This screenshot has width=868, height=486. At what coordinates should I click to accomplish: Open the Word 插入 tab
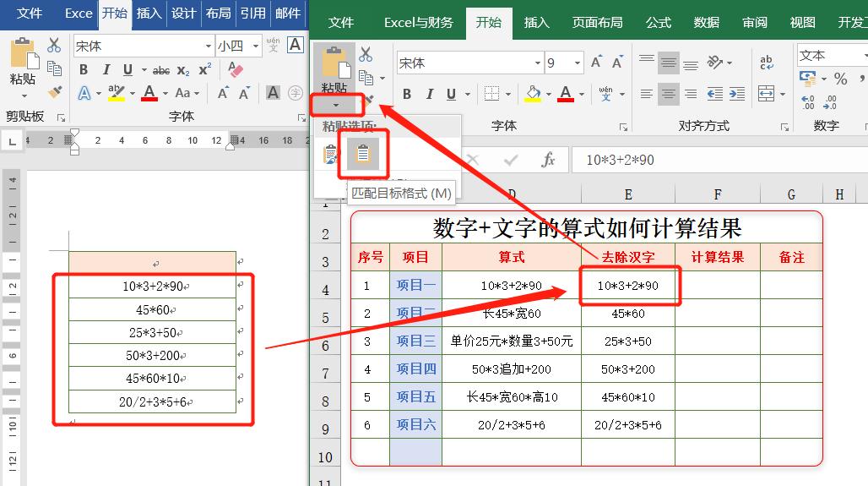(149, 14)
